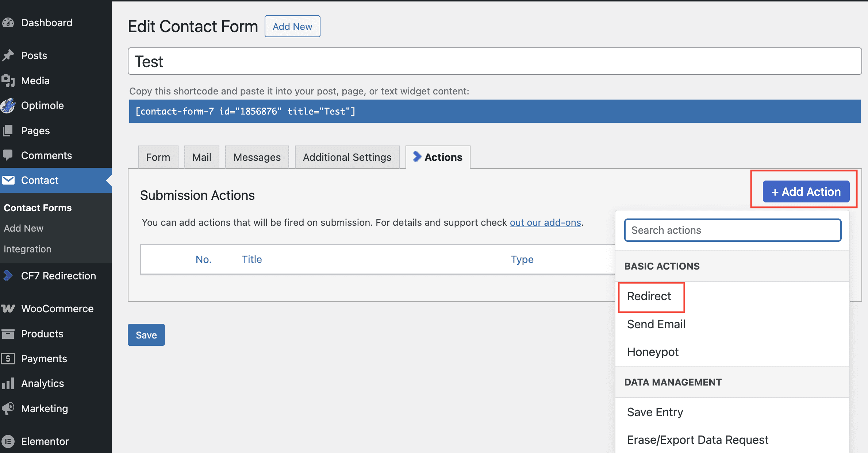The height and width of the screenshot is (453, 868).
Task: Click the WooCommerce logo icon
Action: pos(8,309)
